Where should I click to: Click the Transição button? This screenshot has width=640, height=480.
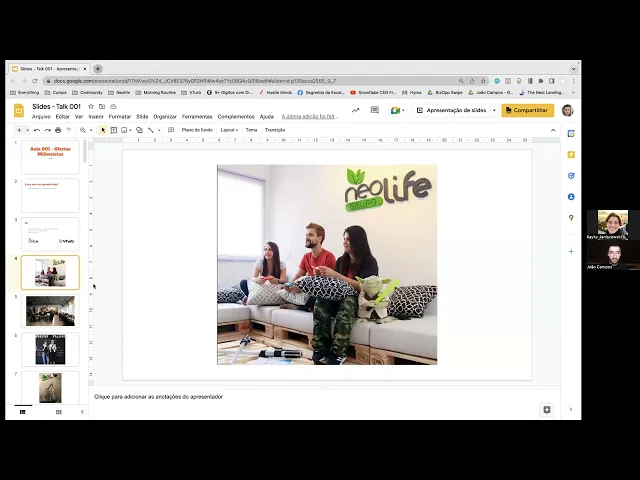[275, 130]
